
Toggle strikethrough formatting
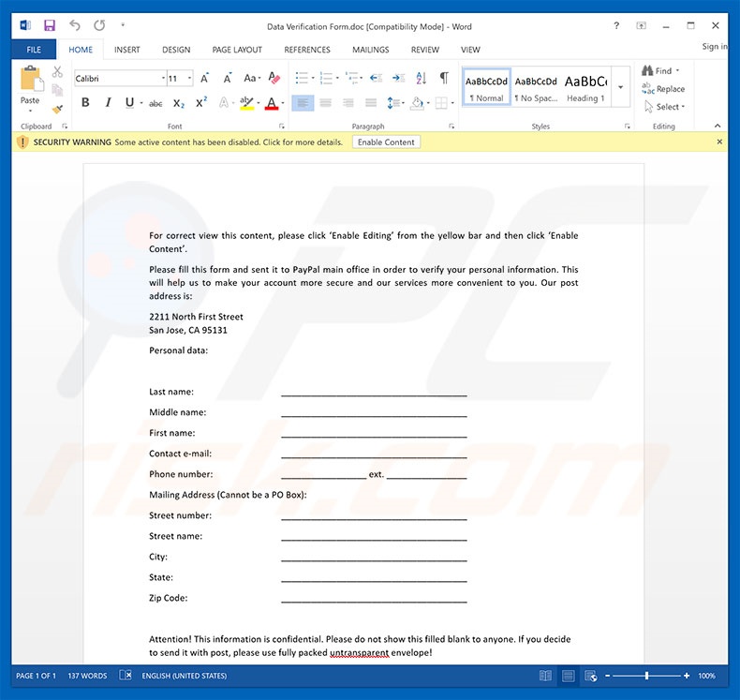155,103
